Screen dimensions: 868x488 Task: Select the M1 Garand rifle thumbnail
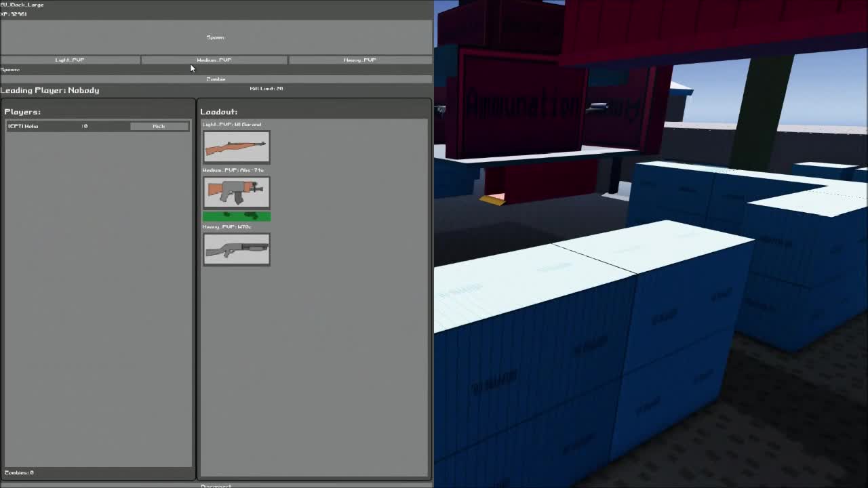tap(236, 147)
